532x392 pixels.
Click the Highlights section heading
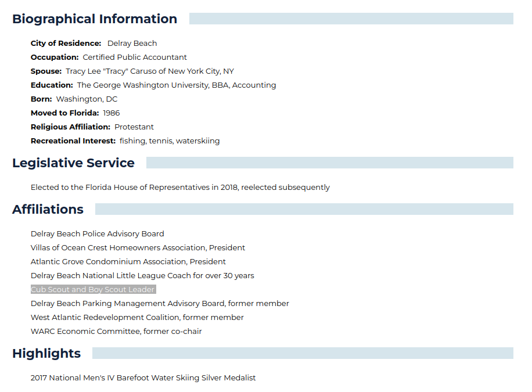click(46, 353)
